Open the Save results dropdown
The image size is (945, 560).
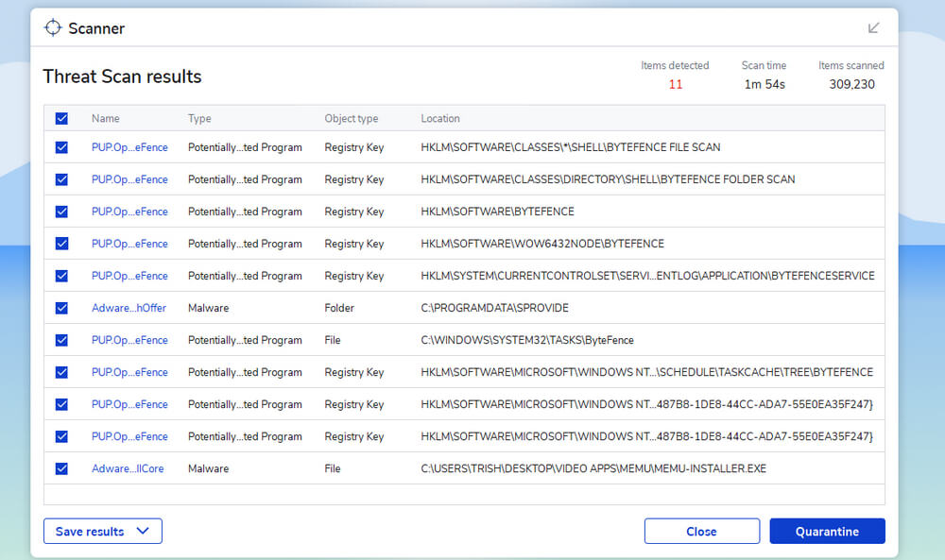coord(102,531)
